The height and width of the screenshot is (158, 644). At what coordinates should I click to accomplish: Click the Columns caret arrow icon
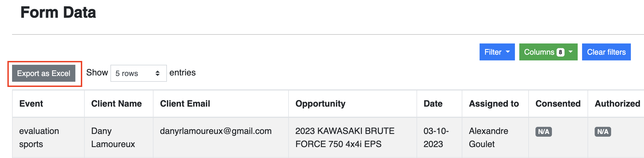pyautogui.click(x=571, y=52)
